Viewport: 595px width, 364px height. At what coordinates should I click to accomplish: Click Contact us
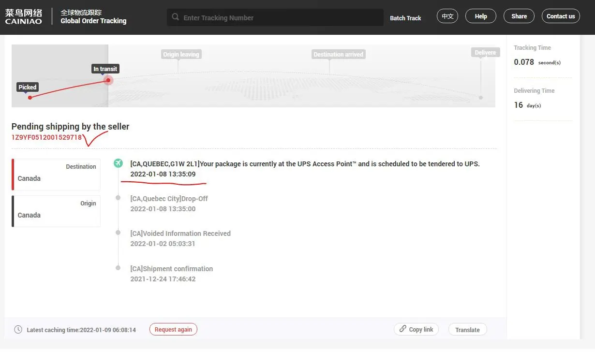point(561,16)
